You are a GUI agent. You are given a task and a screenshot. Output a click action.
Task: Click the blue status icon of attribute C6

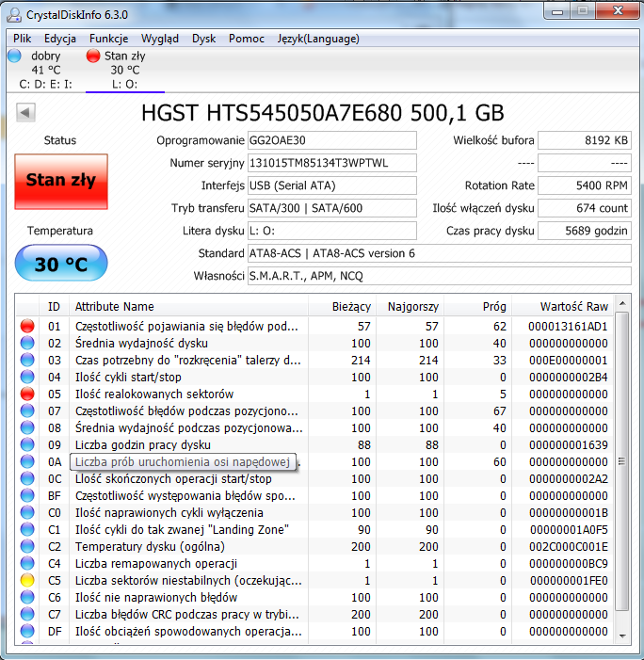pyautogui.click(x=27, y=597)
